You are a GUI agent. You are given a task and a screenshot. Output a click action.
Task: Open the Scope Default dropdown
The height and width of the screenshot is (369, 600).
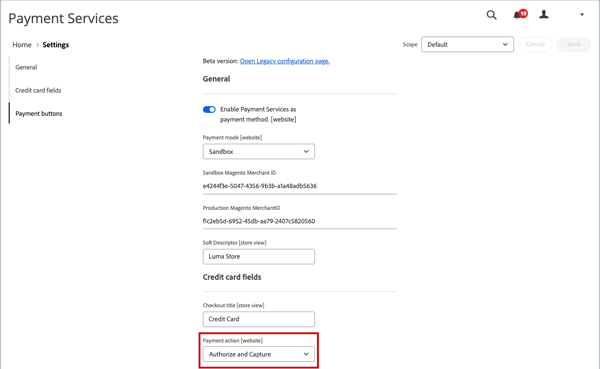coord(467,44)
